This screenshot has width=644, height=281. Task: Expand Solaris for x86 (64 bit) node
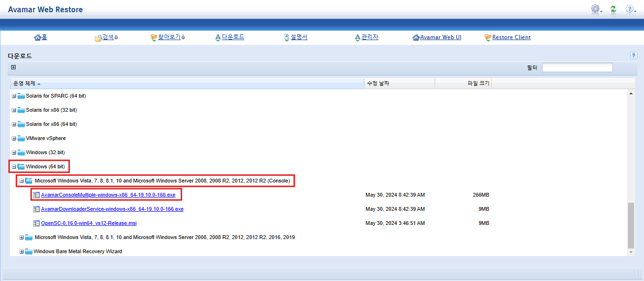(x=14, y=124)
